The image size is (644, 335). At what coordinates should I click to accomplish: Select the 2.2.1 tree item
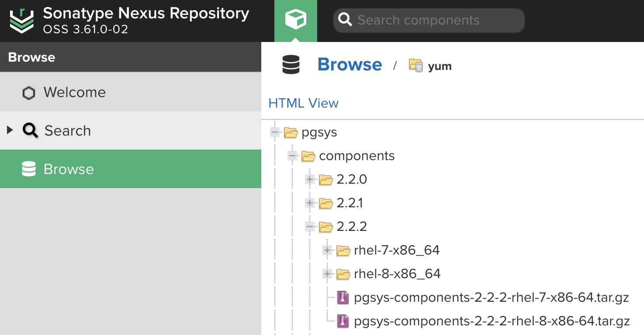click(x=350, y=203)
